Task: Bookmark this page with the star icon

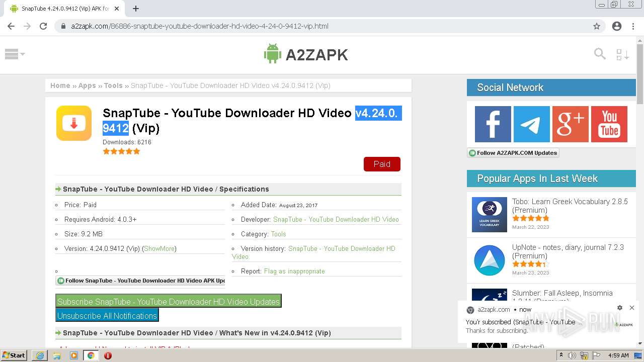Action: pyautogui.click(x=597, y=26)
